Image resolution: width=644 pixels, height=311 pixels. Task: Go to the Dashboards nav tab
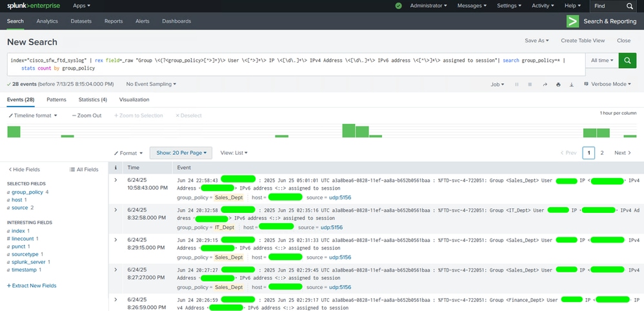tap(177, 21)
